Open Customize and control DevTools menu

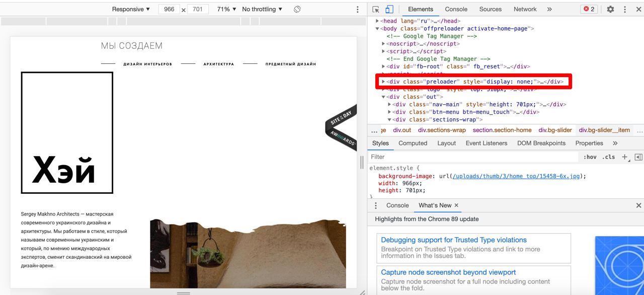pos(625,9)
